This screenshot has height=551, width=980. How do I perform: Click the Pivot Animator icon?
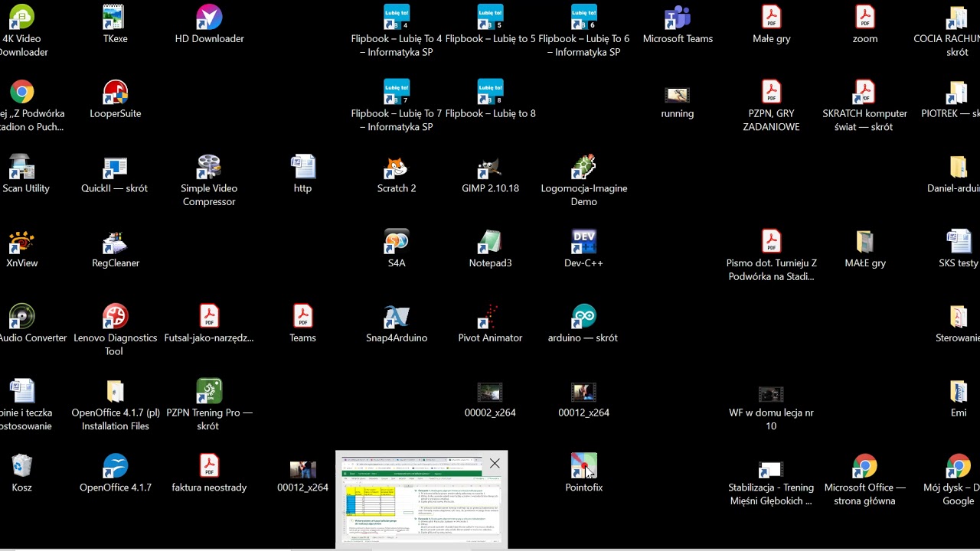pyautogui.click(x=490, y=324)
